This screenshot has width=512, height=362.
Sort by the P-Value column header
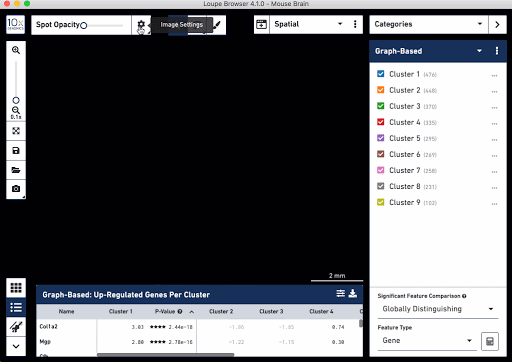[165, 311]
